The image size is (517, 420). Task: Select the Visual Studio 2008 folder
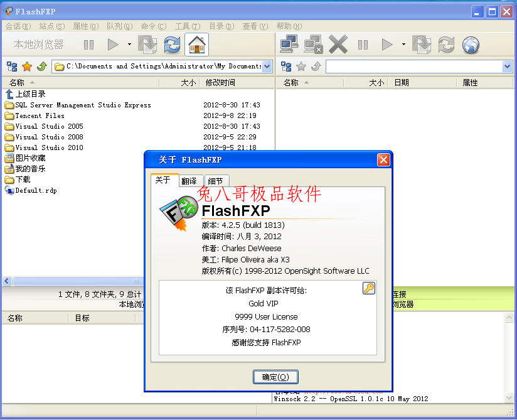click(x=44, y=137)
